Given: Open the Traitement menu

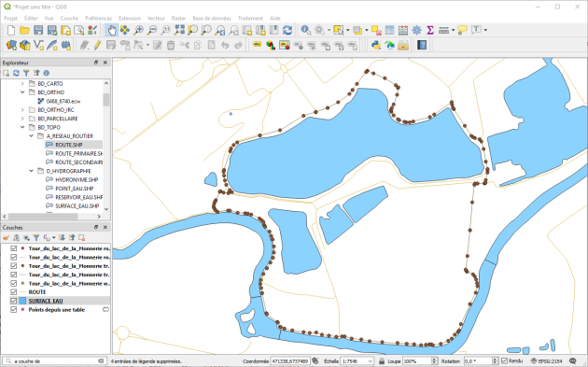Looking at the screenshot, I should point(250,18).
